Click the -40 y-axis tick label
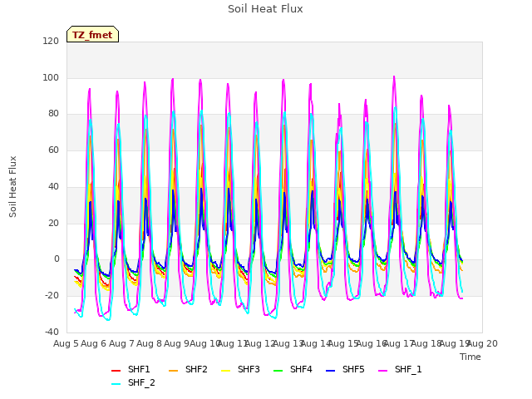Image resolution: width=532 pixels, height=399 pixels. [x=52, y=332]
